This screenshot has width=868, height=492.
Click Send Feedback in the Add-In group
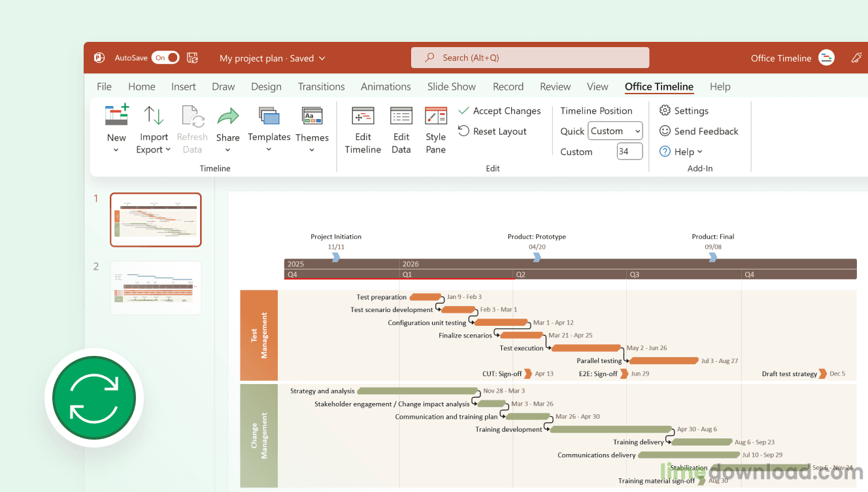pyautogui.click(x=699, y=131)
